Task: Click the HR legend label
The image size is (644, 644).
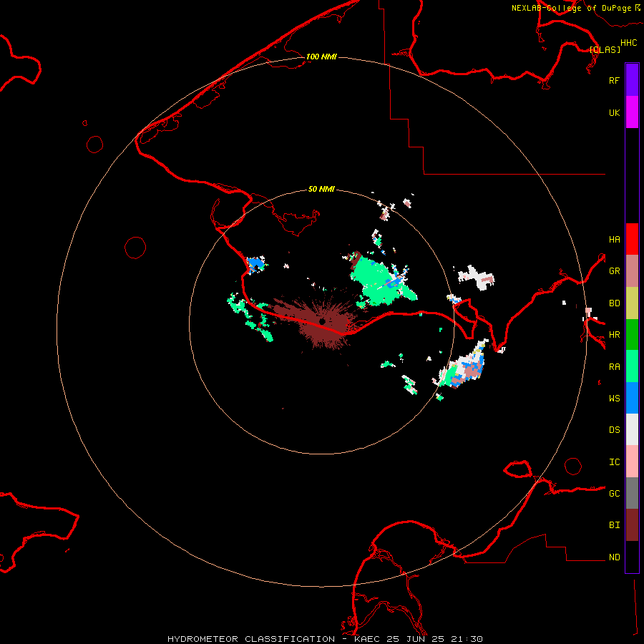Action: pos(614,335)
